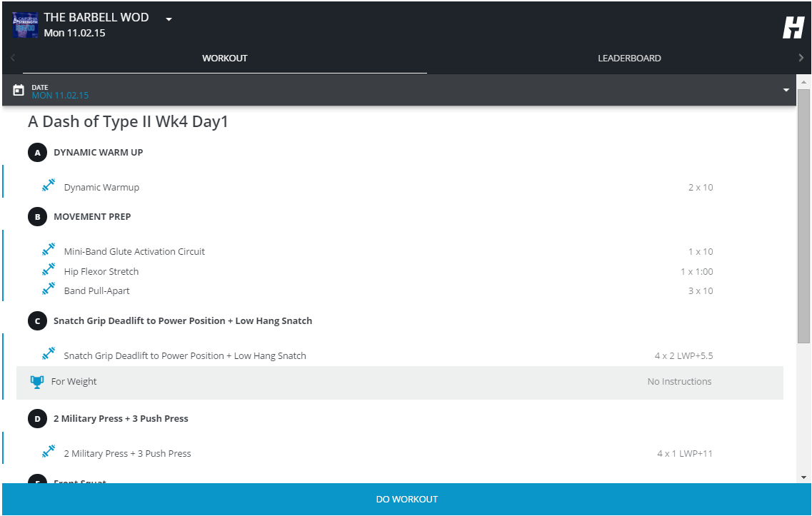The image size is (812, 516).
Task: Click block C heading Snatch Grip Deadlift
Action: (183, 321)
